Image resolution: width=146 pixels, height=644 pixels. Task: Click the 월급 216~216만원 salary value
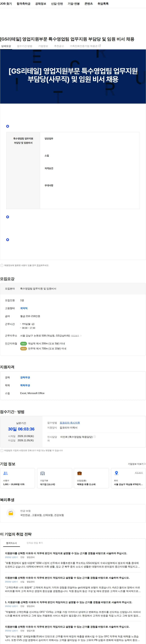[30, 316]
